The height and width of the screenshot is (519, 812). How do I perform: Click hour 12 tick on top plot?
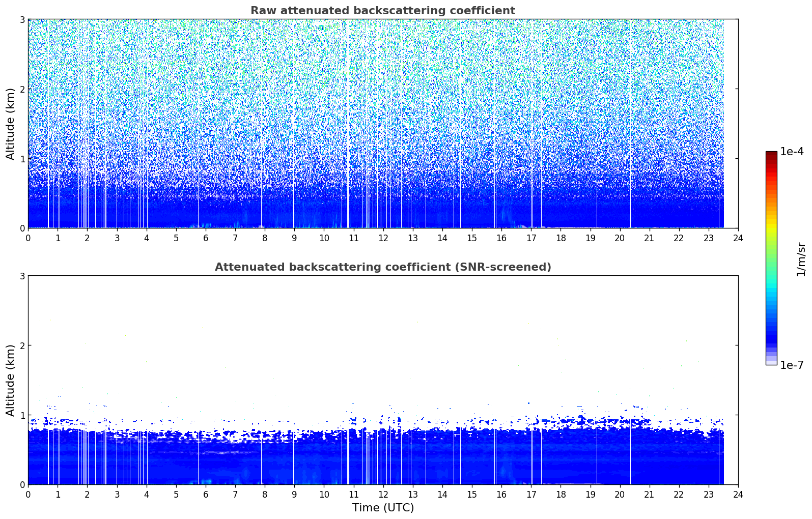pos(383,238)
